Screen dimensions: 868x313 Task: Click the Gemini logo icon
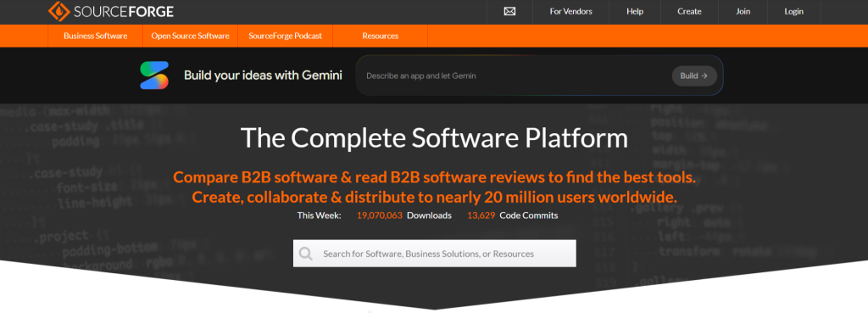pos(154,75)
